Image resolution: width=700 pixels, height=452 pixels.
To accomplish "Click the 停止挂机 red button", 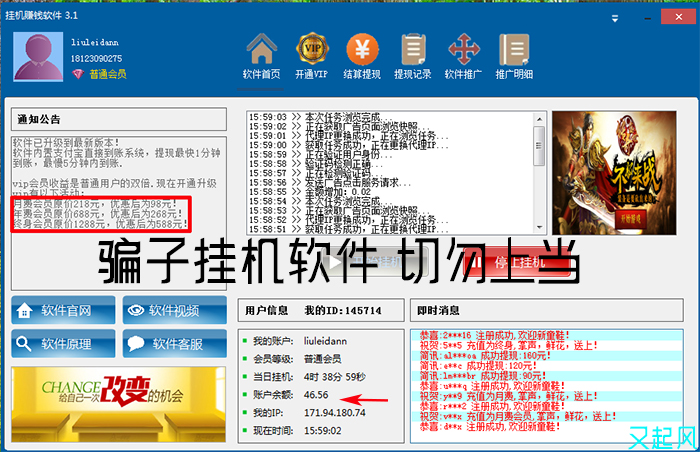I will pos(518,263).
